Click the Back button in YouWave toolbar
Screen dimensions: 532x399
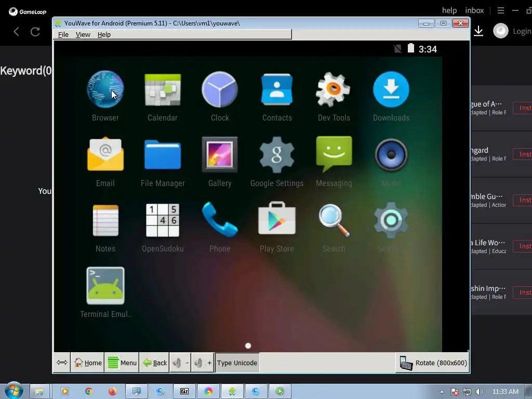tap(154, 363)
